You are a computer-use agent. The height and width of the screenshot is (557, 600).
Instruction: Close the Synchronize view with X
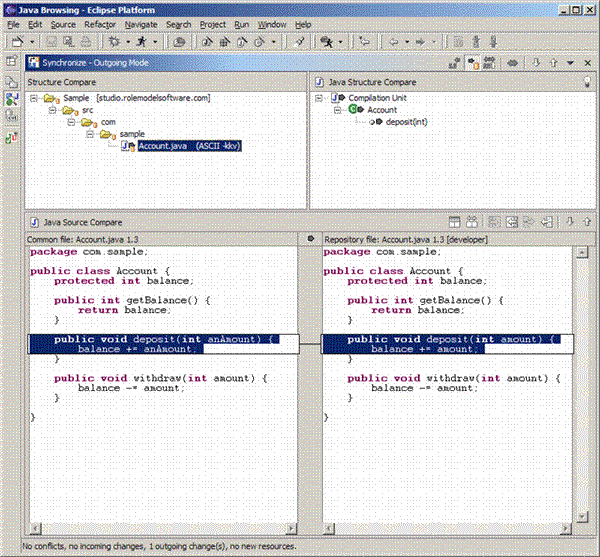[587, 63]
